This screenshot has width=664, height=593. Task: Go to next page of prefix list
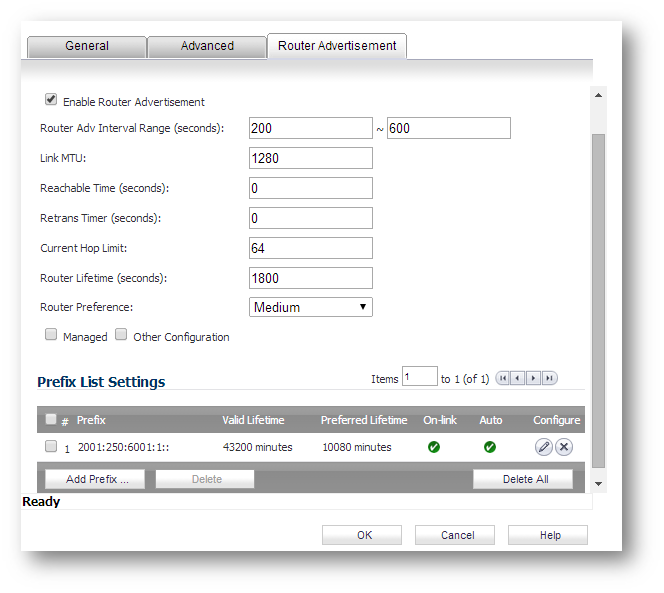534,378
